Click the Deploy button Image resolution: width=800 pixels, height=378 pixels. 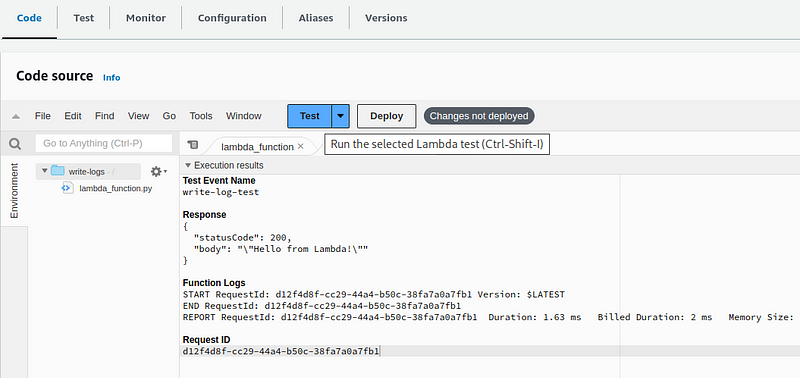tap(387, 116)
